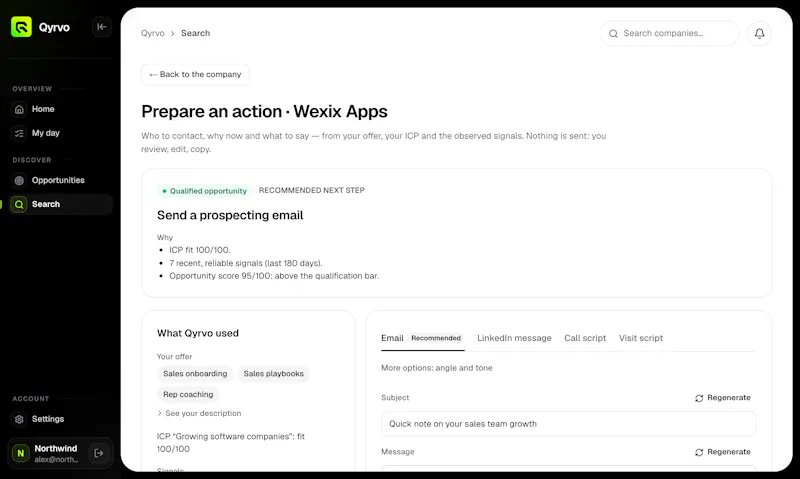Switch to the LinkedIn message tab
Screen dimensions: 800x479
[x=514, y=338]
